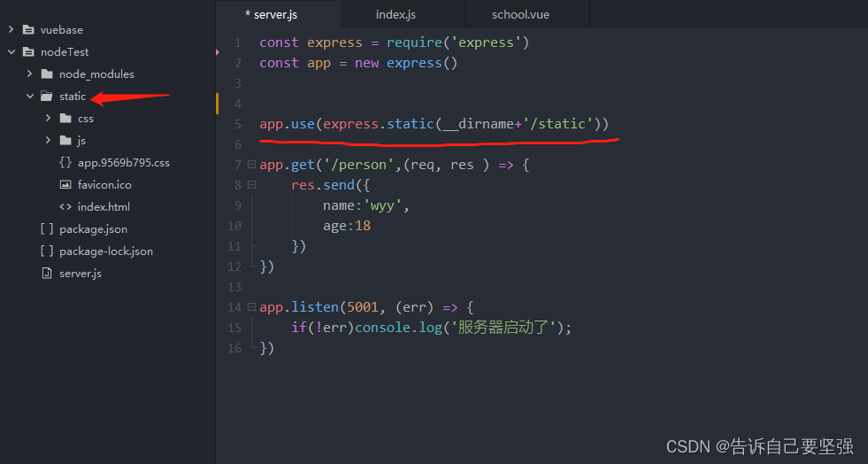Click line number 5 in gutter

[237, 124]
